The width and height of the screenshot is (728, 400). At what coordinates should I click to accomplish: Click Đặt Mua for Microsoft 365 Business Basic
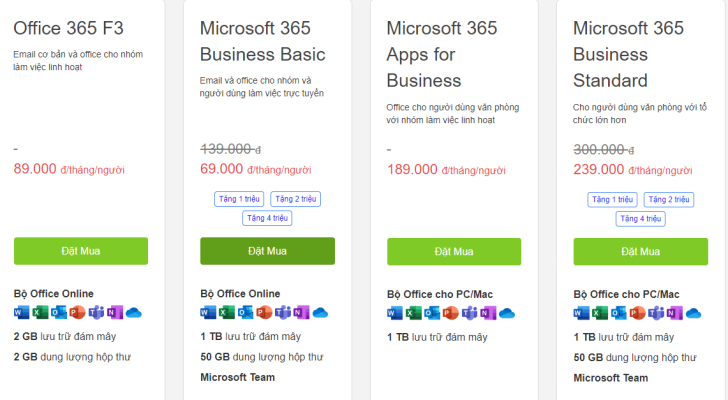tap(267, 251)
